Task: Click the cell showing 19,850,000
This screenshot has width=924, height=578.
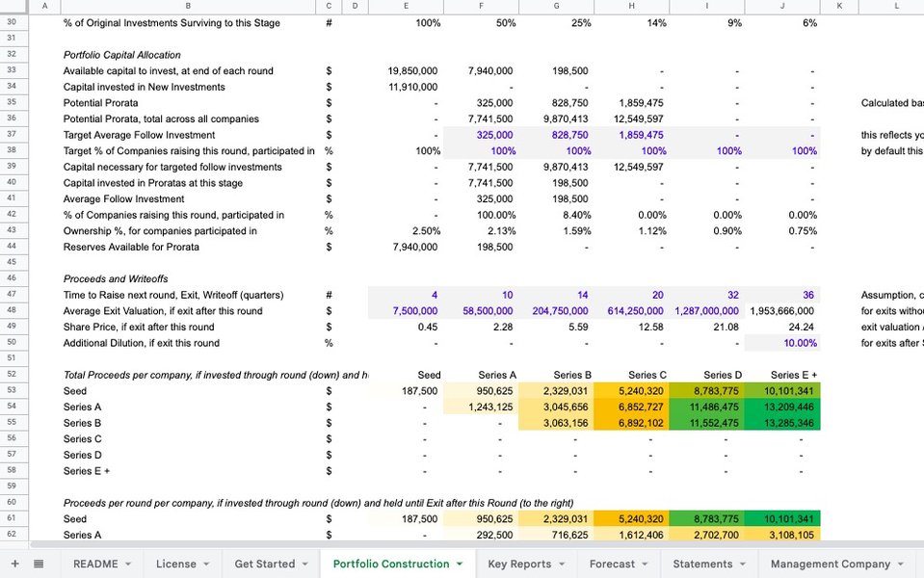Action: tap(406, 70)
